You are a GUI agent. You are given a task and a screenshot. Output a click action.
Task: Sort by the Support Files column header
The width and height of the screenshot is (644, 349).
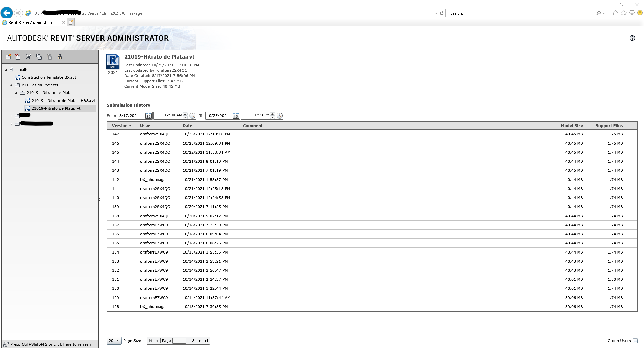[x=609, y=126]
